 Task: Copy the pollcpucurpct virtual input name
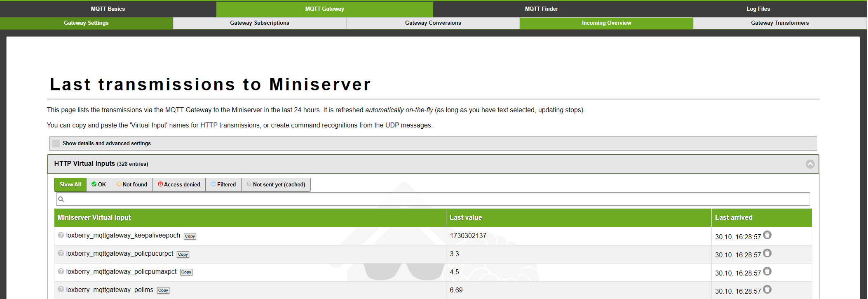point(183,254)
